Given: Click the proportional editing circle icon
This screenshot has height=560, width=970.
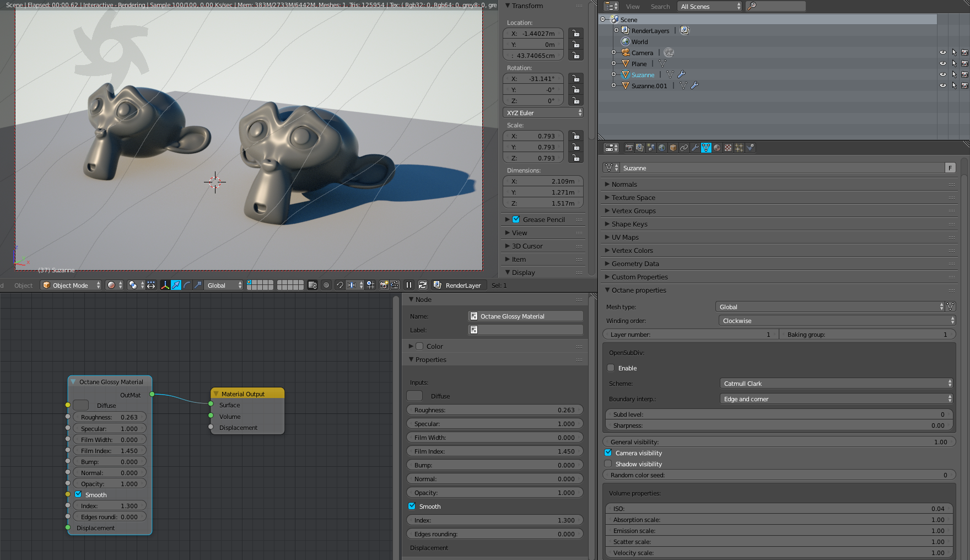Looking at the screenshot, I should click(x=326, y=285).
